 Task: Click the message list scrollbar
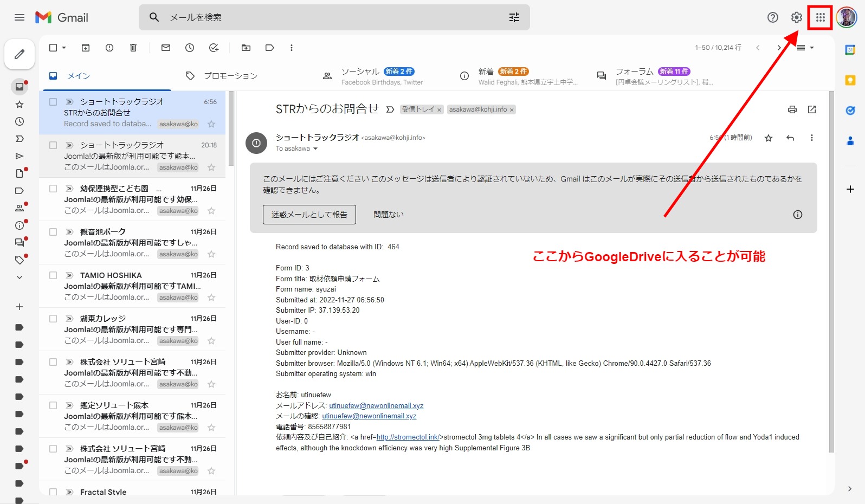tap(231, 129)
